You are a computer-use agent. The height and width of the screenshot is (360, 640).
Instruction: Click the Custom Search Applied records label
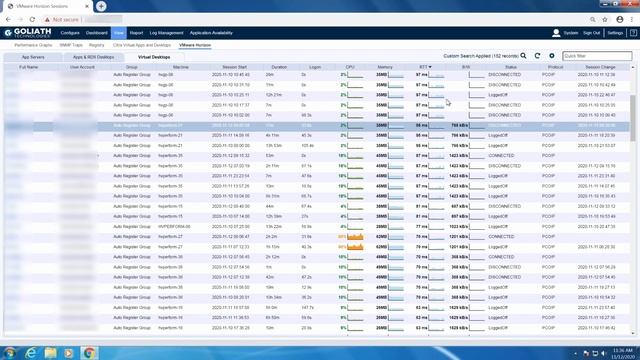(481, 56)
